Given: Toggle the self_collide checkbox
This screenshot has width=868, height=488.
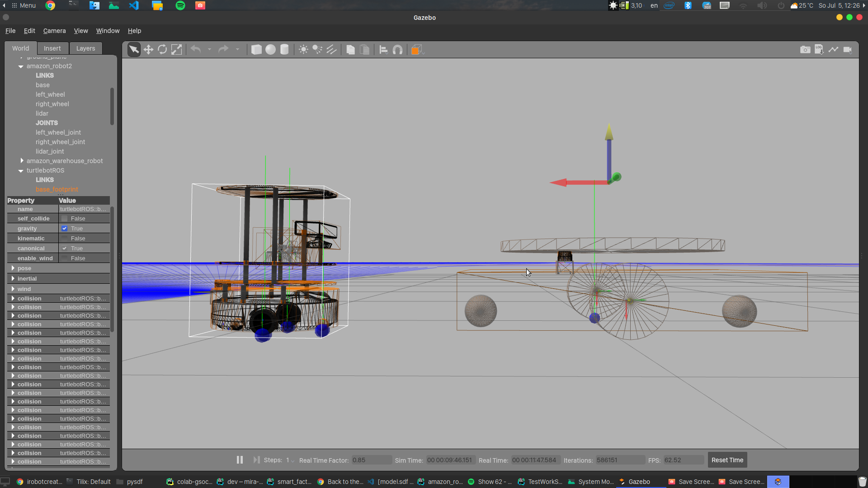Looking at the screenshot, I should (x=65, y=219).
